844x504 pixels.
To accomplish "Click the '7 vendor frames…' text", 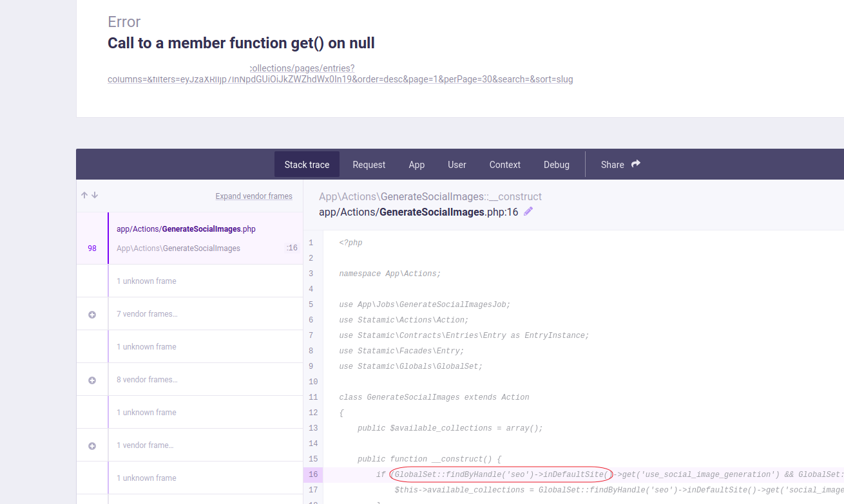I will pyautogui.click(x=147, y=314).
